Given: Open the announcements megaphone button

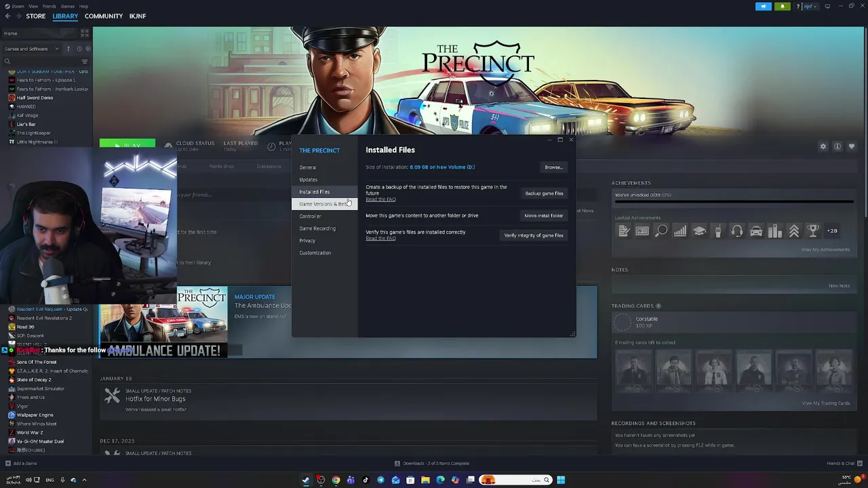Looking at the screenshot, I should click(x=764, y=6).
